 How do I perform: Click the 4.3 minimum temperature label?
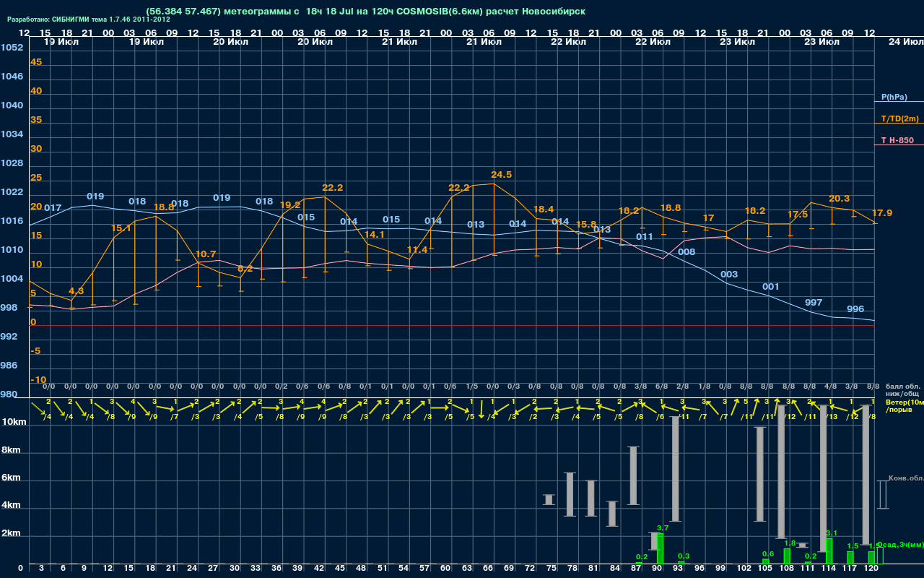click(x=76, y=290)
